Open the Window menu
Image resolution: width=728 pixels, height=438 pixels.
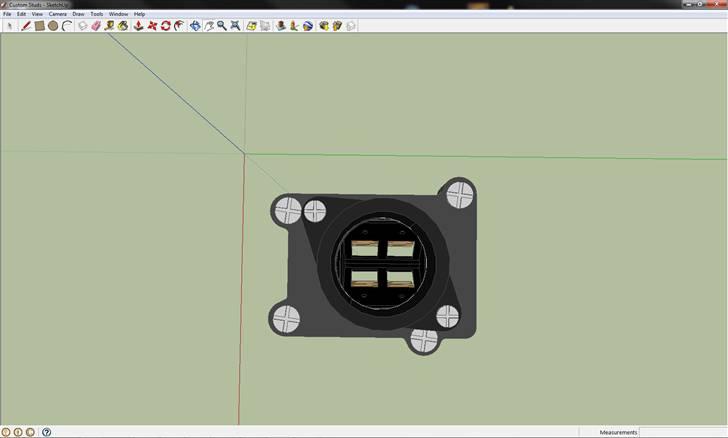coord(118,14)
